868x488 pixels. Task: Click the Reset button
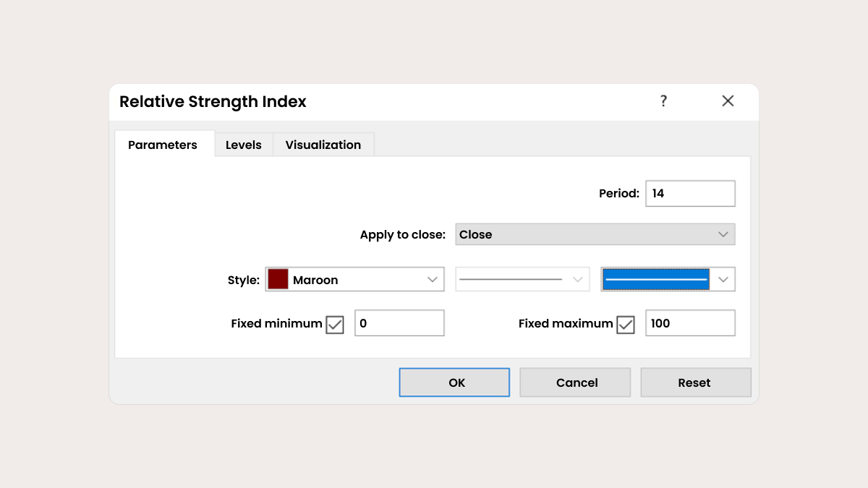(x=696, y=382)
